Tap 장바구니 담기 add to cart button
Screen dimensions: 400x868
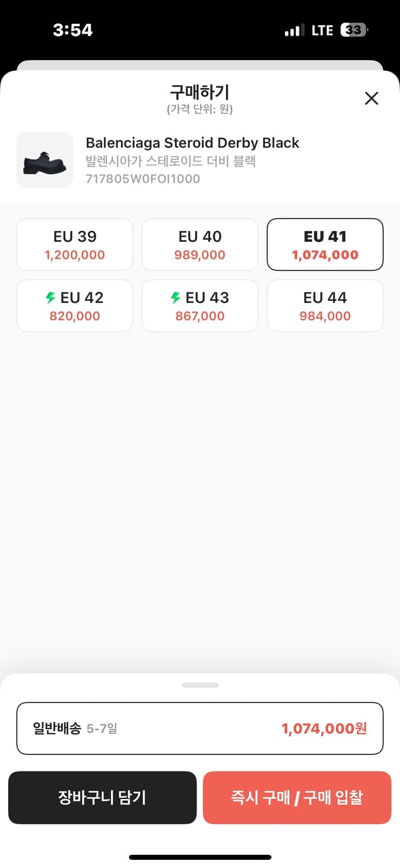coord(102,797)
